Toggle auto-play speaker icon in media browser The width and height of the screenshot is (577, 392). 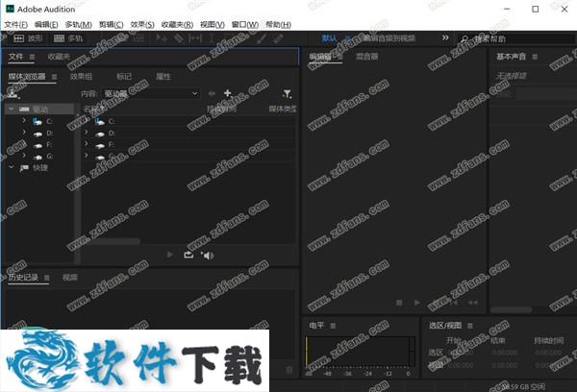pos(207,255)
